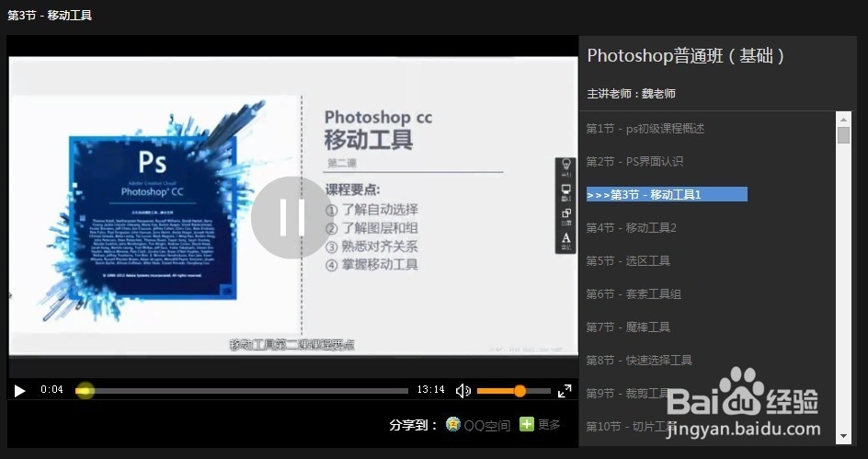This screenshot has height=459, width=868.
Task: Open lesson 第4节 - 移动工具2
Action: [631, 227]
